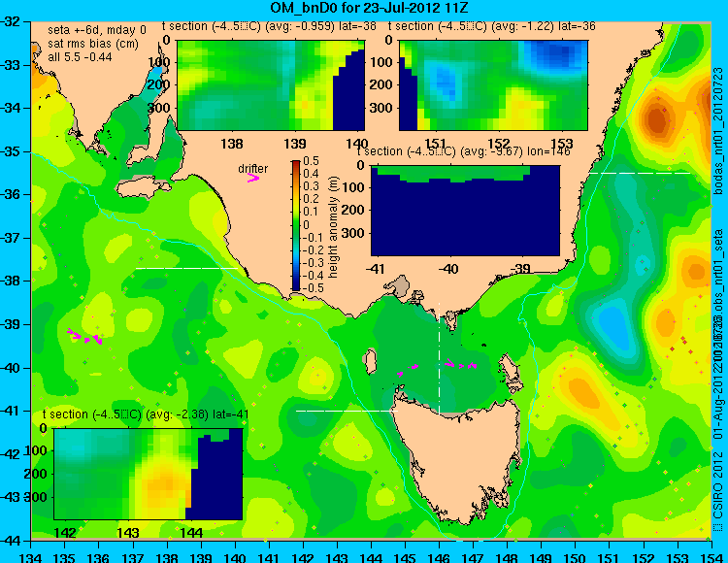This screenshot has height=563, width=728.
Task: Click the magenta drifter track east of the longitude 146 line
Action: [x=460, y=365]
